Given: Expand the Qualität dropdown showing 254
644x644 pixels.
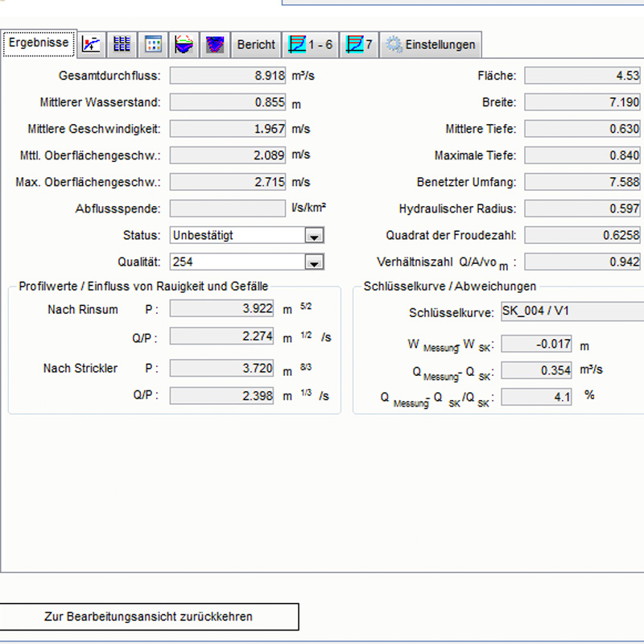Looking at the screenshot, I should coord(314,262).
